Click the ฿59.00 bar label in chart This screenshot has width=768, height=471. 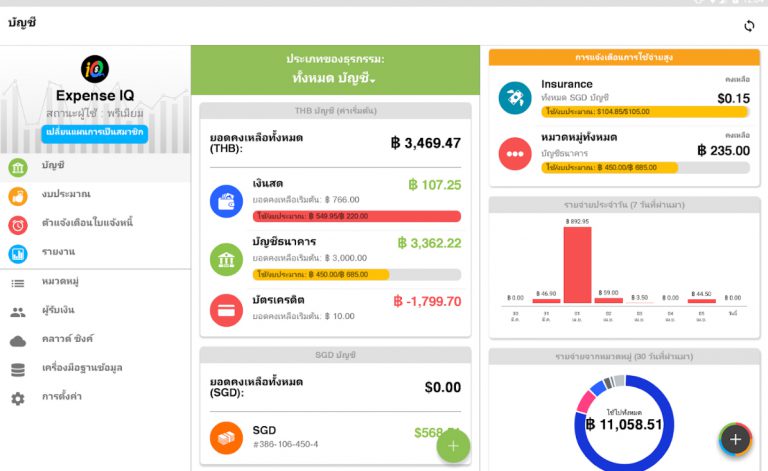(608, 292)
